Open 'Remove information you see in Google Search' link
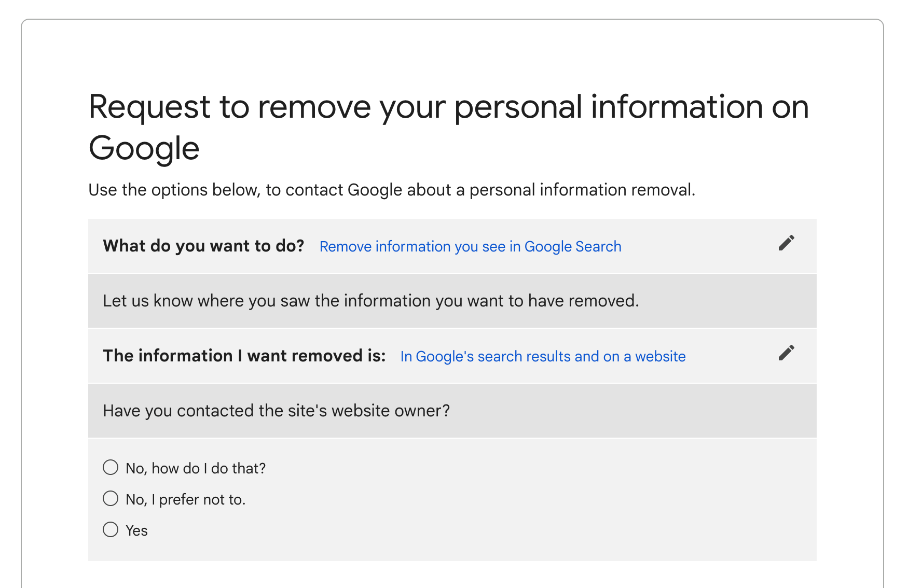Screen dimensions: 908x588 [470, 246]
